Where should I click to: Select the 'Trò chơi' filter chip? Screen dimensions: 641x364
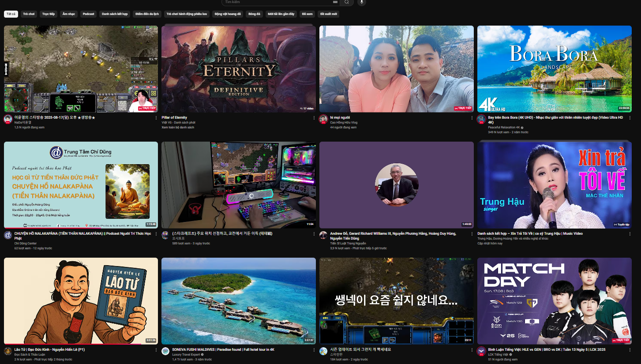29,14
